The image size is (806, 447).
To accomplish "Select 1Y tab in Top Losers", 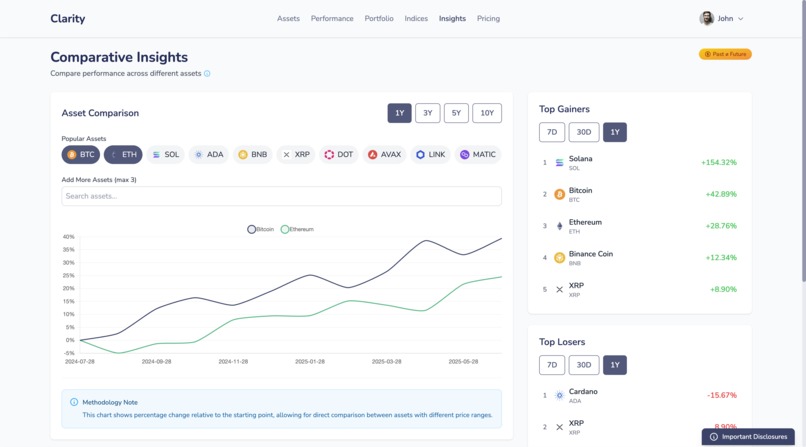I will (615, 365).
